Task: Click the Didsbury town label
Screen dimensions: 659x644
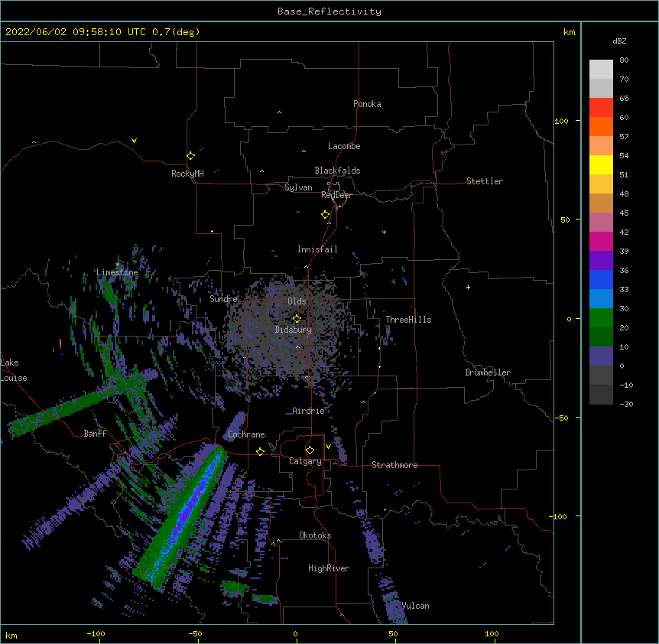Action: point(294,330)
